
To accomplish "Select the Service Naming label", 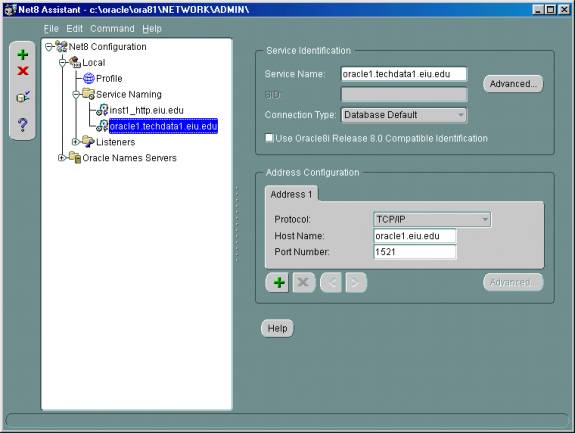I will pyautogui.click(x=129, y=94).
